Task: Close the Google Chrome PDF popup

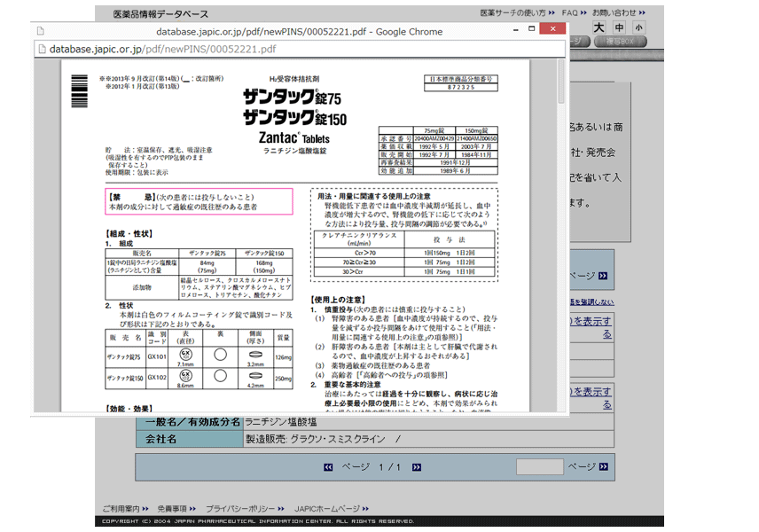Action: pyautogui.click(x=552, y=29)
